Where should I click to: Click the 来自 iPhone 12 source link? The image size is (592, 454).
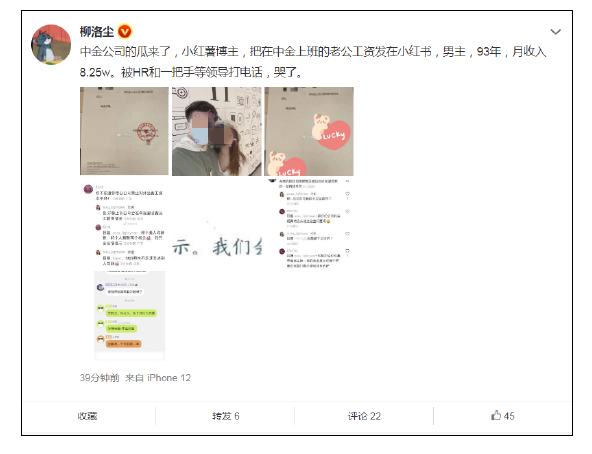[158, 378]
